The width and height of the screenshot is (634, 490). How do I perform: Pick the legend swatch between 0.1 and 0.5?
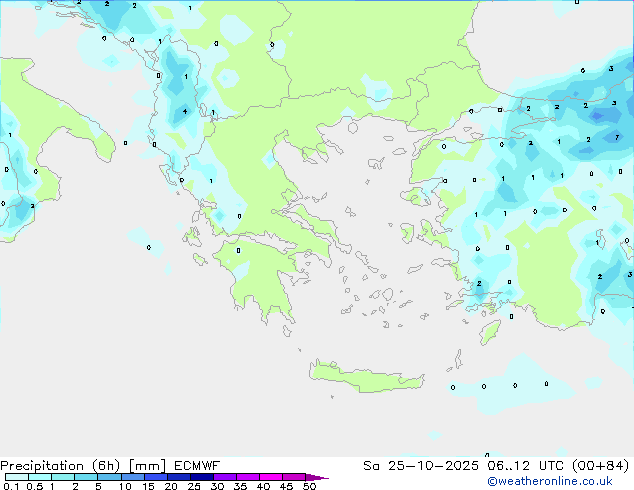tap(17, 477)
